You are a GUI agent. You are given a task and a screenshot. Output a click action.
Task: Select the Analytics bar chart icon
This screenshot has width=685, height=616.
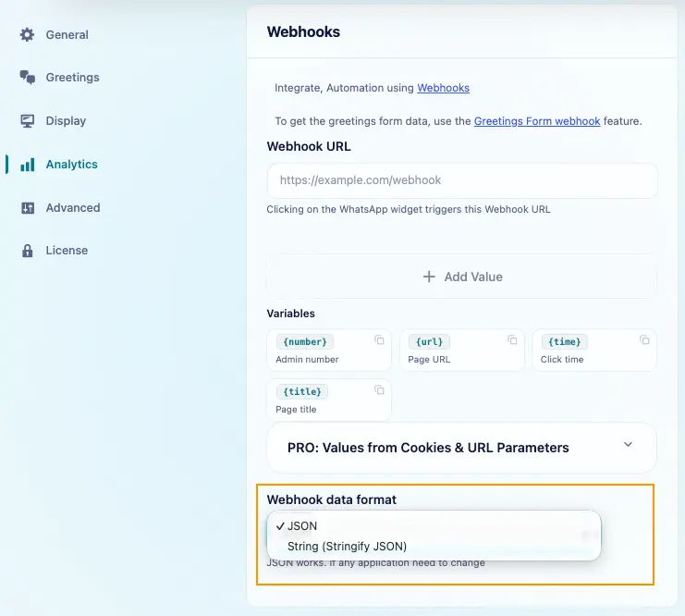[27, 165]
